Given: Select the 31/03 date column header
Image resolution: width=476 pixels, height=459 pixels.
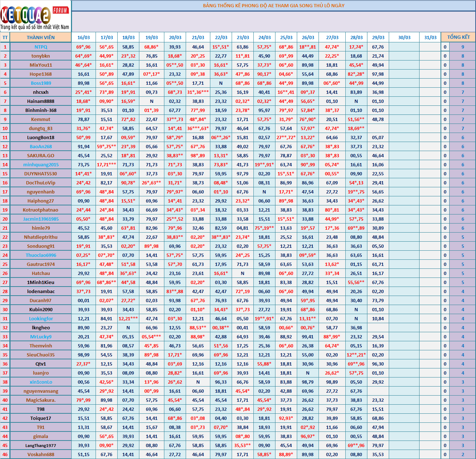Looking at the screenshot, I should (x=430, y=37).
